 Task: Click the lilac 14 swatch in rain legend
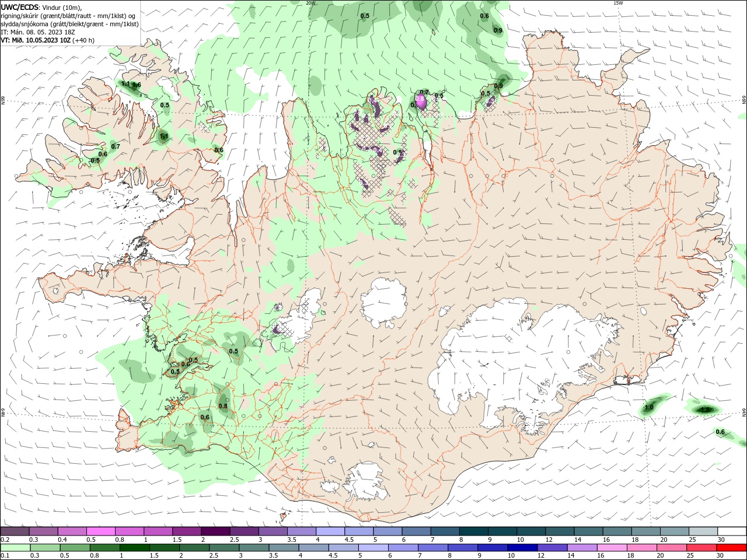[582, 548]
